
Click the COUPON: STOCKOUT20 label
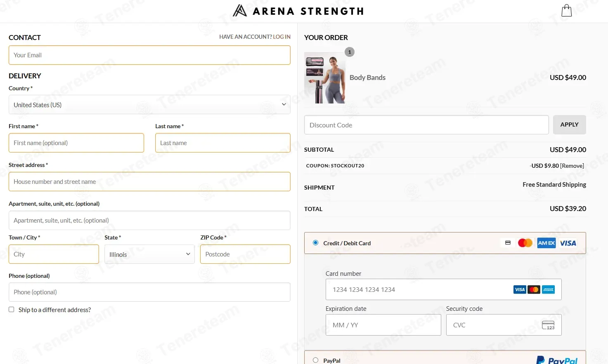click(x=335, y=166)
